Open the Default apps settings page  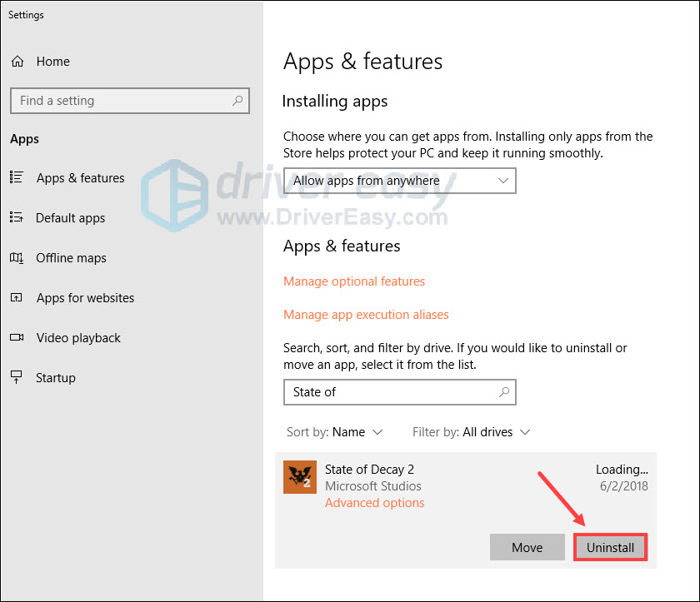[x=70, y=218]
